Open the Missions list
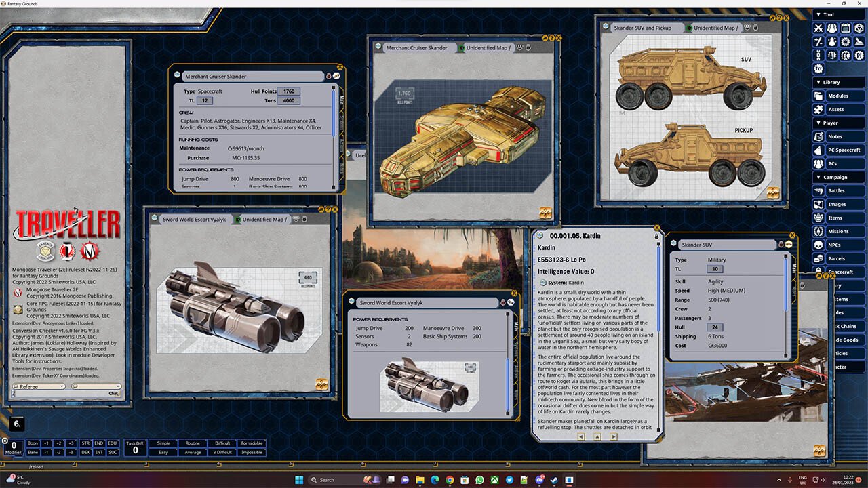868x488 pixels. tap(837, 231)
